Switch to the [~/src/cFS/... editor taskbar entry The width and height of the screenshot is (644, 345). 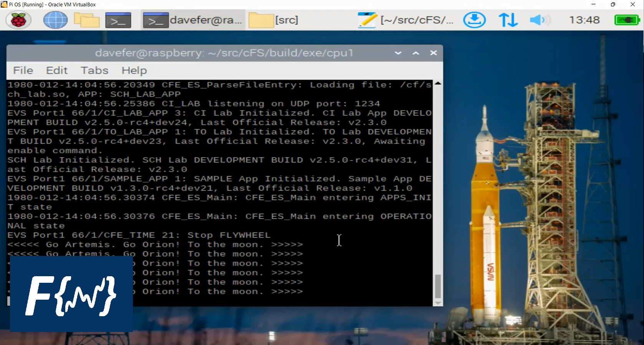pyautogui.click(x=406, y=20)
